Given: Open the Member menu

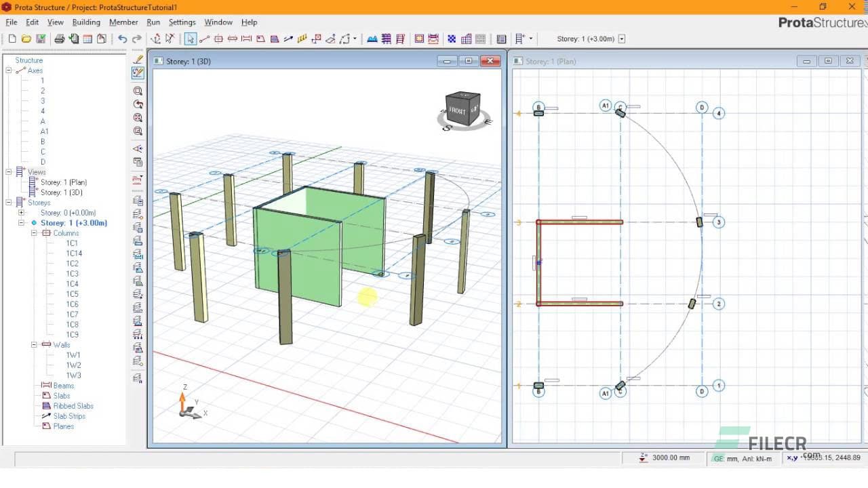Looking at the screenshot, I should 123,22.
